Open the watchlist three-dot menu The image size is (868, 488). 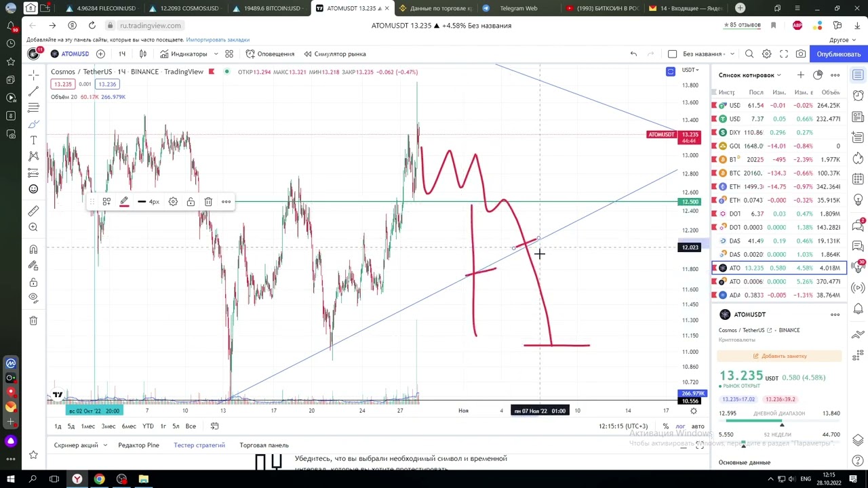(x=835, y=75)
